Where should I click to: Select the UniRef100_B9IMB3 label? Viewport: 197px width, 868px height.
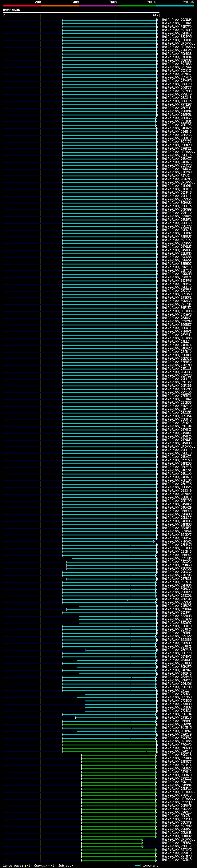(177, 64)
